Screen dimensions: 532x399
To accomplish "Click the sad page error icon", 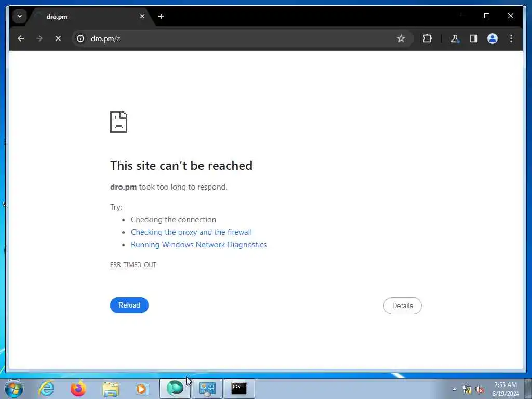I will click(x=119, y=122).
